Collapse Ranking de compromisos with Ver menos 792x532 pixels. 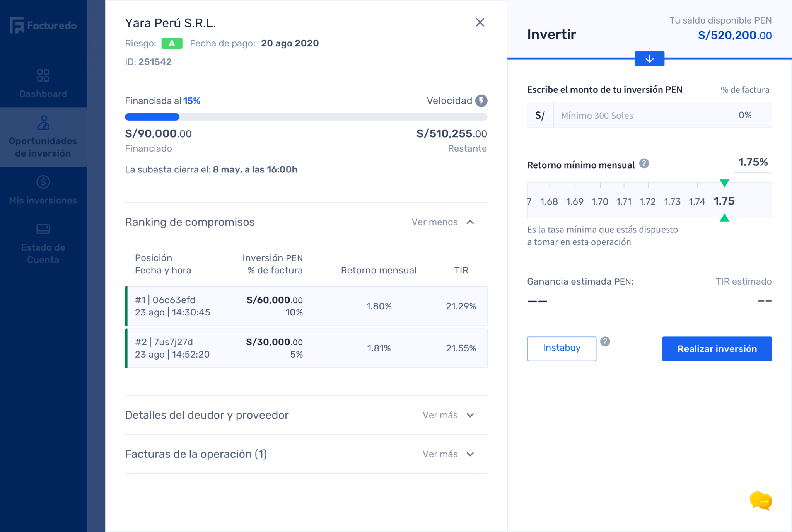coord(435,222)
